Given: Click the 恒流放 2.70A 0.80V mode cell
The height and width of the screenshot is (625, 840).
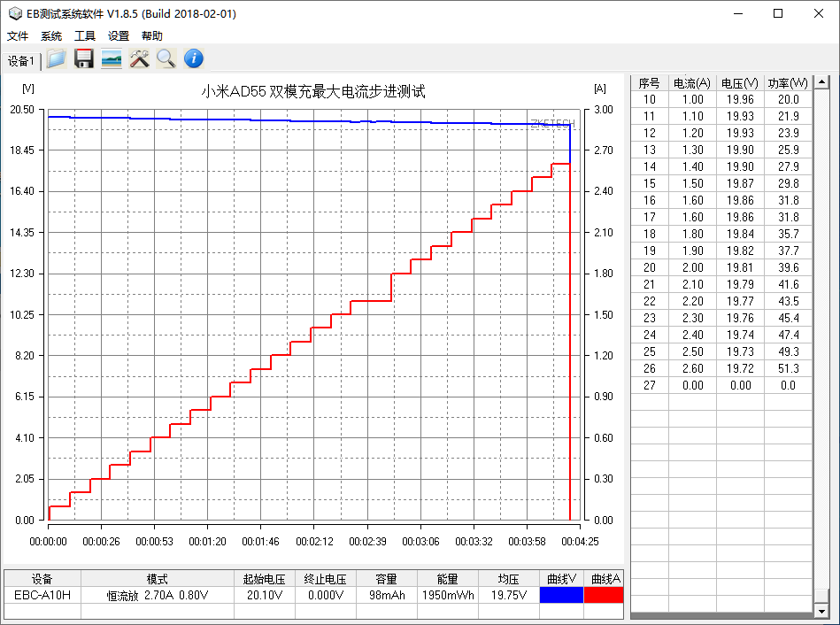Looking at the screenshot, I should [157, 595].
